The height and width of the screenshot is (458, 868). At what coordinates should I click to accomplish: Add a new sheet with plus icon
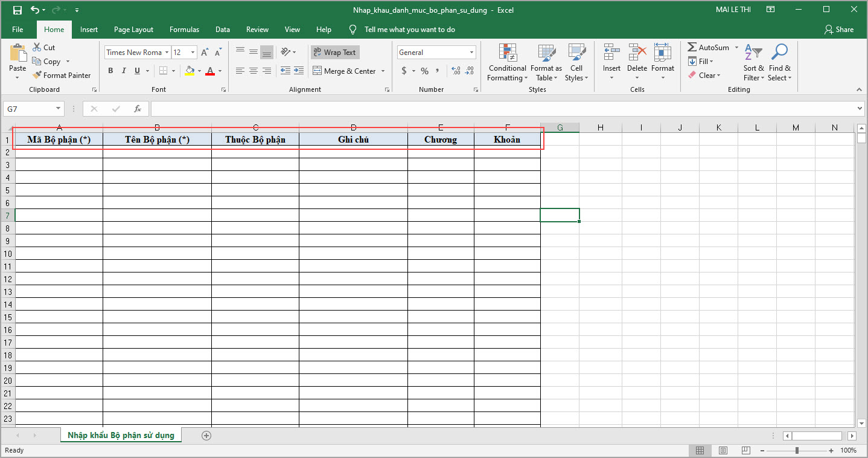[x=206, y=436]
